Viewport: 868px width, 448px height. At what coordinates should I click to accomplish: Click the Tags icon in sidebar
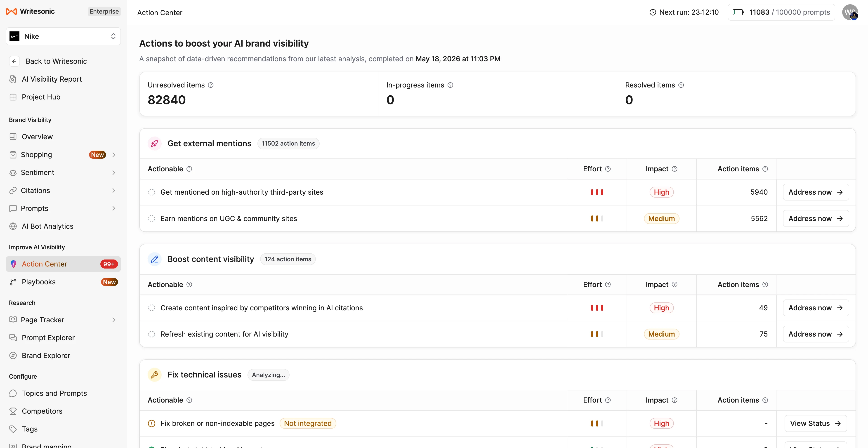(13, 429)
